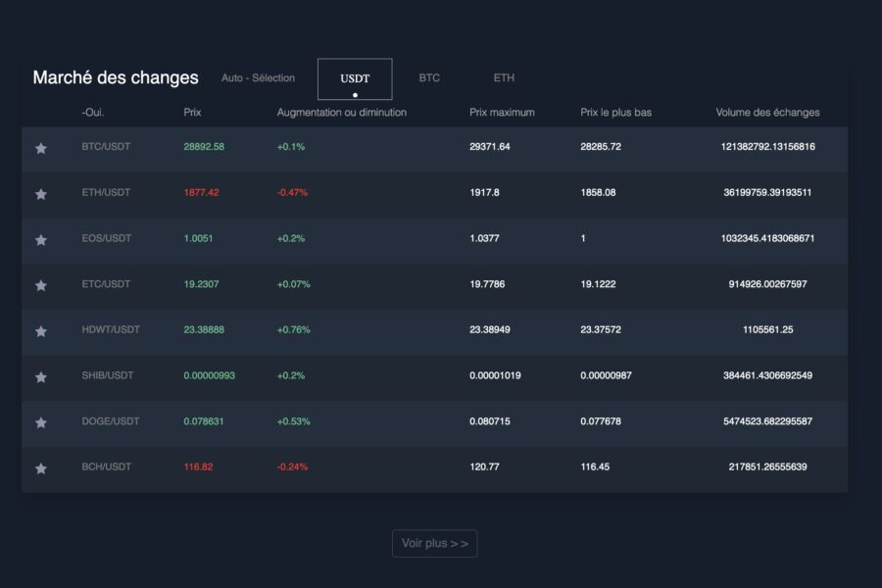This screenshot has height=588, width=882.
Task: Click the BTC price 28892.58
Action: [x=204, y=146]
